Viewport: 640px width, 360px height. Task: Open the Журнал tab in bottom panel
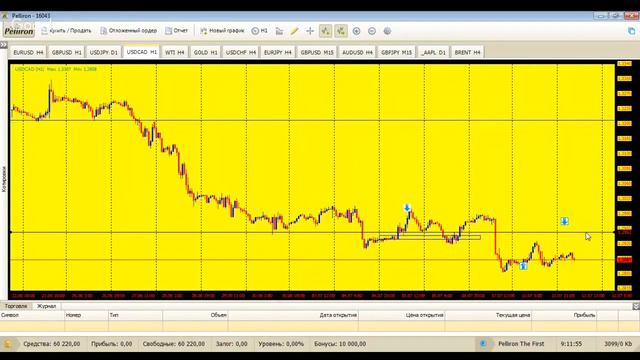[46, 306]
